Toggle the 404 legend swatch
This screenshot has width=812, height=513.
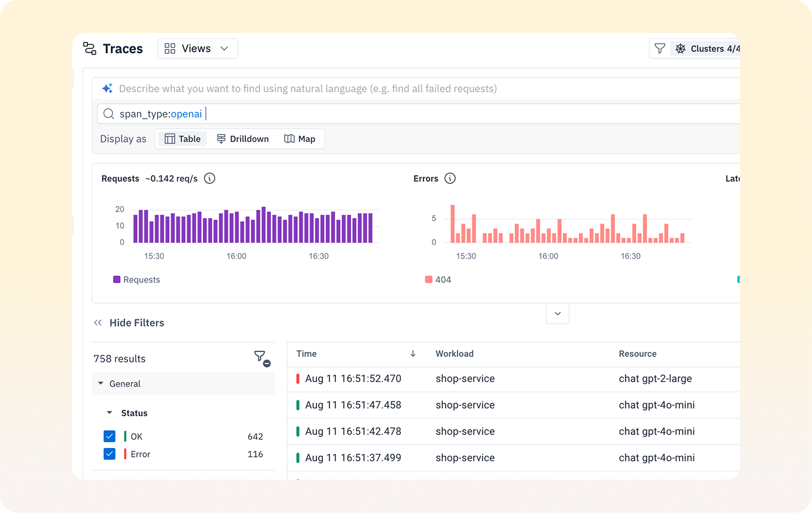coord(429,279)
